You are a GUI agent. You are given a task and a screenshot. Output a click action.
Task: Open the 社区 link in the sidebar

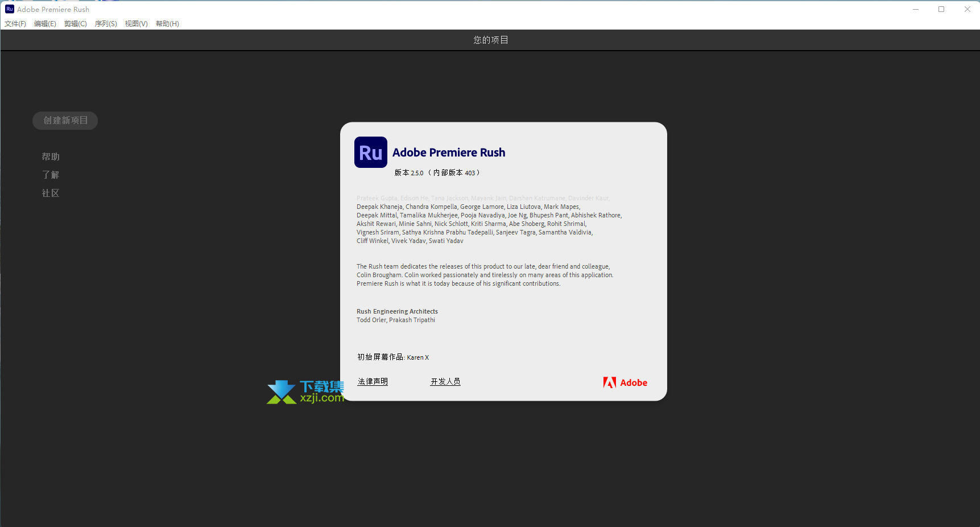(x=51, y=193)
